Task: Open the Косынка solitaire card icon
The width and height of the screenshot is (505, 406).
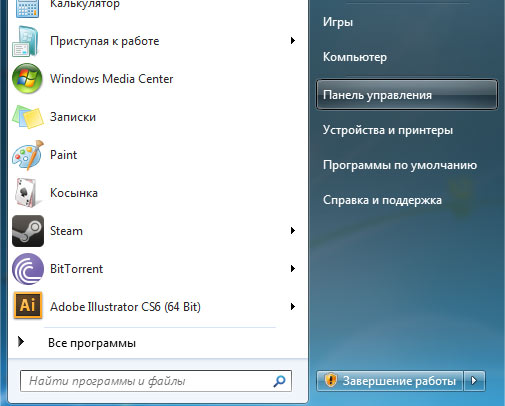Action: [26, 193]
